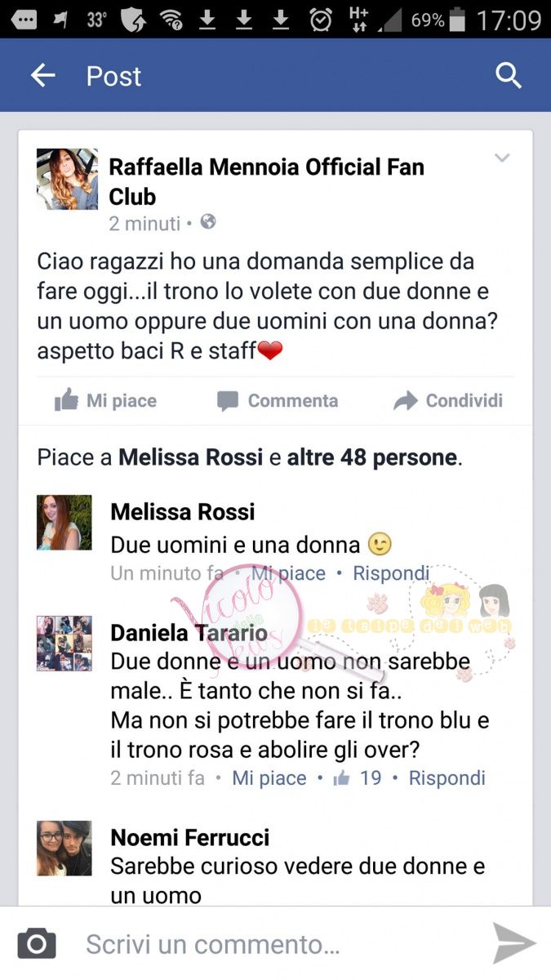Expand the post options chevron
Image resolution: width=551 pixels, height=980 pixels.
502,158
